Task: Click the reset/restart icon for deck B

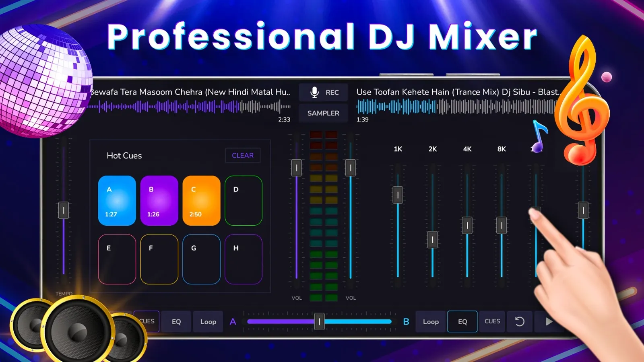Action: 520,322
